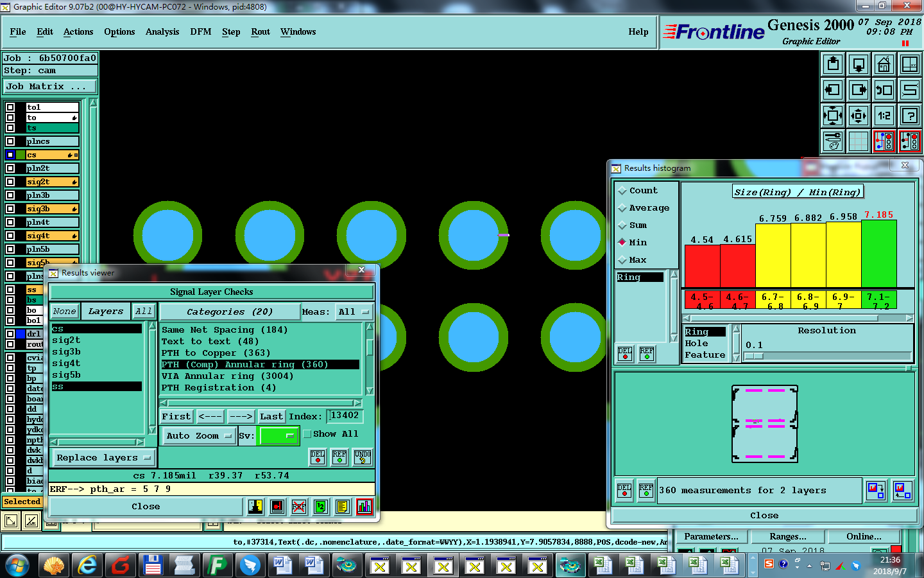924x578 pixels.
Task: Open the wrench and pencil tools icon
Action: point(833,141)
